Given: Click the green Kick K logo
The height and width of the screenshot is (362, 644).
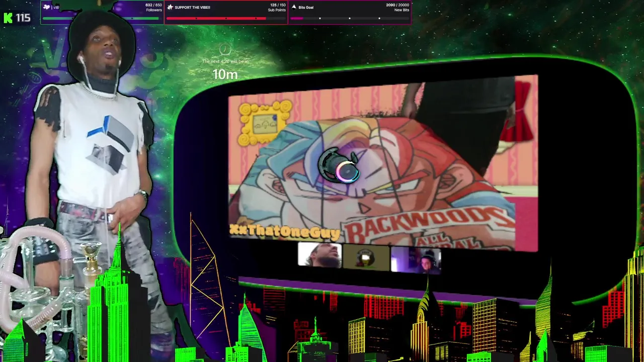Looking at the screenshot, I should (x=8, y=18).
